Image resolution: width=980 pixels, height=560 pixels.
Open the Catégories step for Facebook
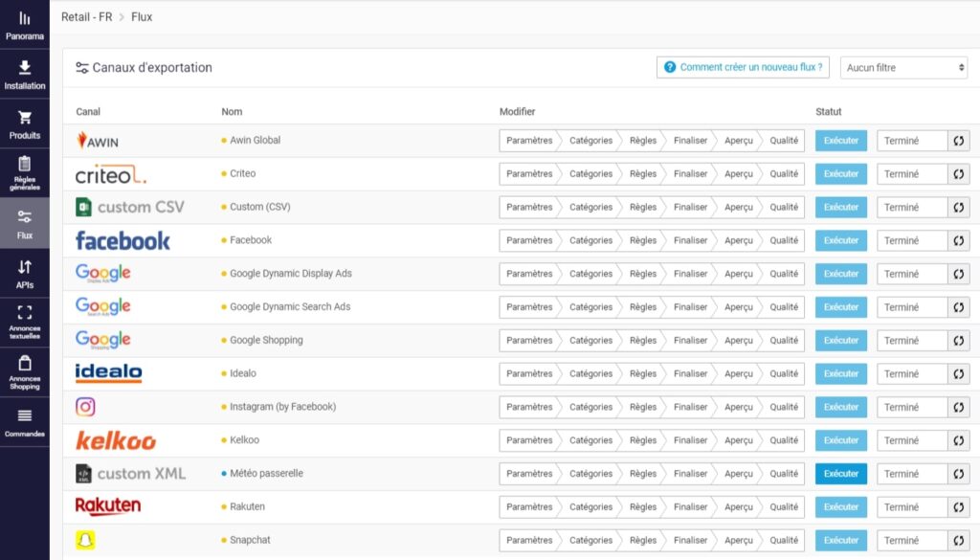pyautogui.click(x=590, y=240)
